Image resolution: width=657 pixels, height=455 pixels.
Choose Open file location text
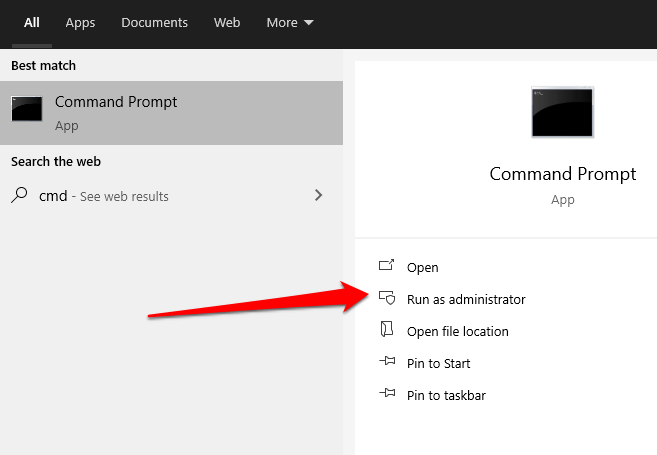pos(458,331)
